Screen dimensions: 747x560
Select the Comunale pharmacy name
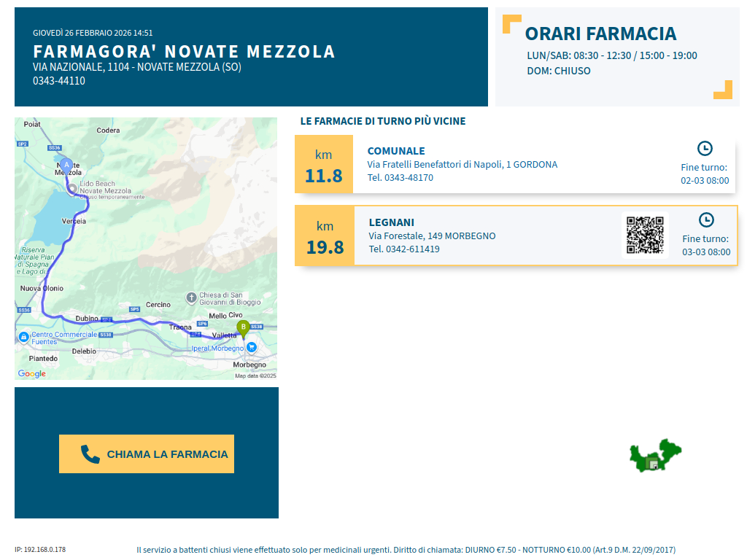(x=396, y=151)
